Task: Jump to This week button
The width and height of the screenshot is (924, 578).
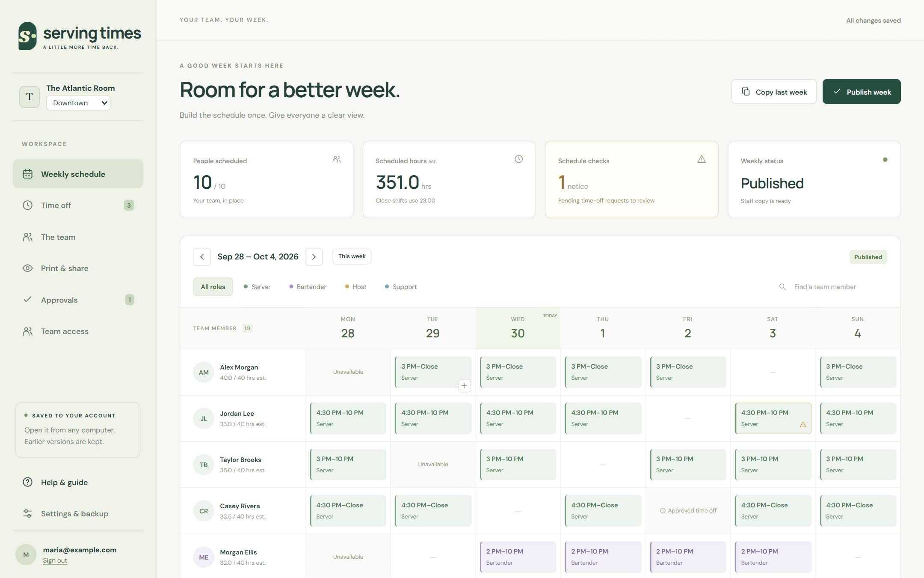Action: coord(352,256)
